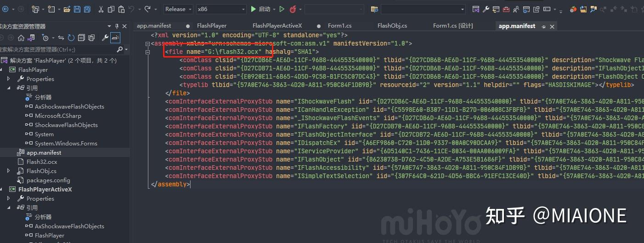Select Microsoft.CSharp reference
The height and width of the screenshot is (243, 644).
click(x=58, y=116)
